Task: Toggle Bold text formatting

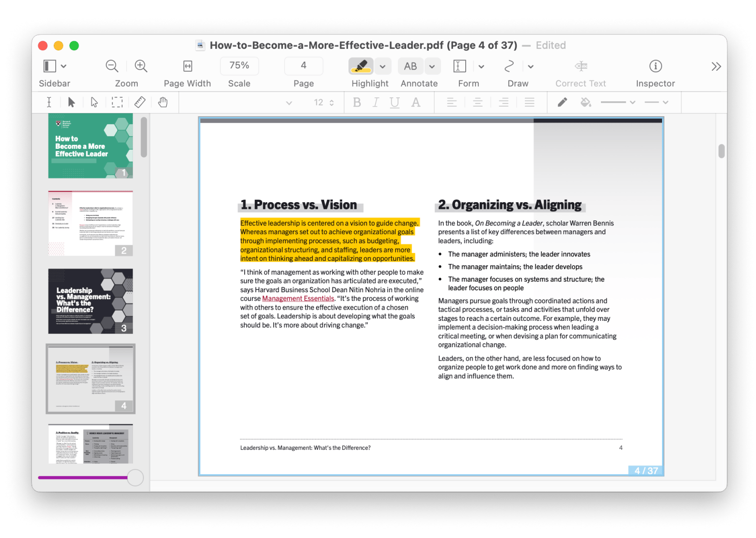Action: (x=357, y=102)
